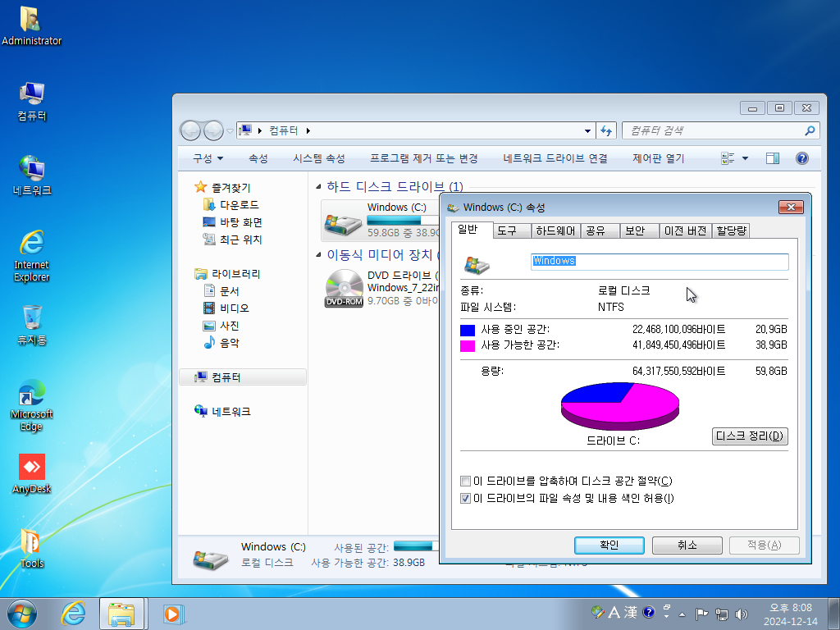Click the drive C pie chart
The image size is (840, 630).
[x=620, y=406]
